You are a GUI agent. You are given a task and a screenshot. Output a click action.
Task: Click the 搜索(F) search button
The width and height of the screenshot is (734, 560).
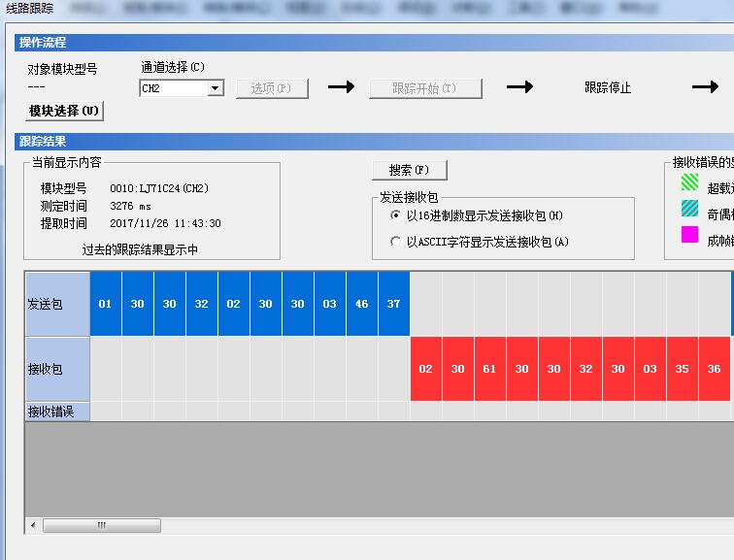(409, 170)
